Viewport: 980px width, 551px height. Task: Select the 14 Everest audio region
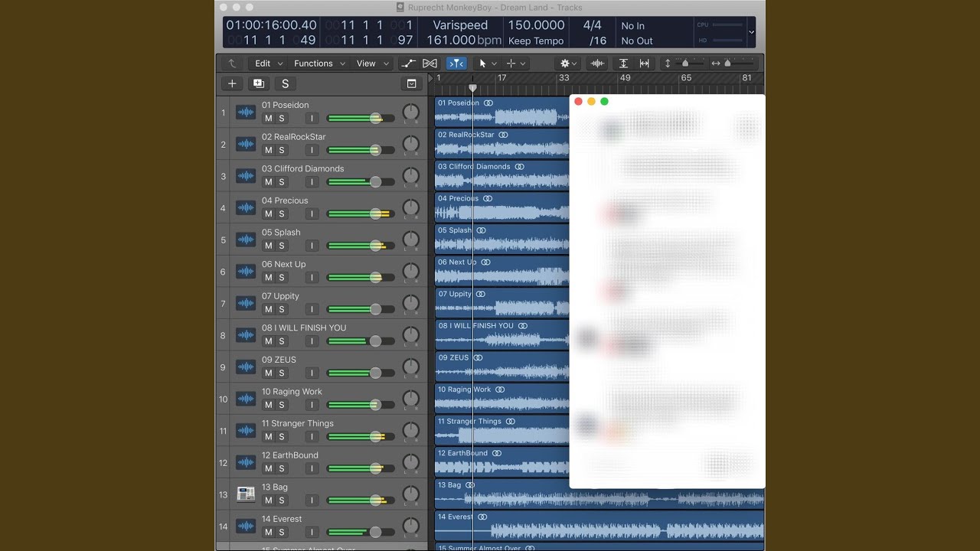599,527
